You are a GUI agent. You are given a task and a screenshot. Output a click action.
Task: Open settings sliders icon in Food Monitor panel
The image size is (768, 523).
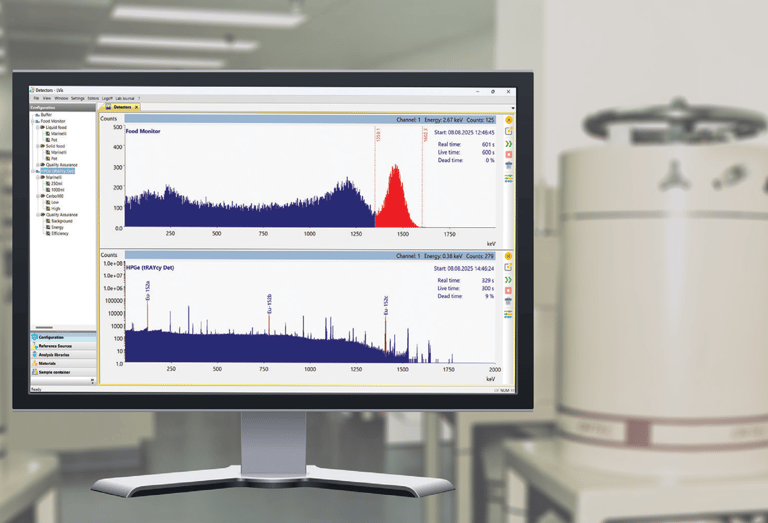click(508, 178)
